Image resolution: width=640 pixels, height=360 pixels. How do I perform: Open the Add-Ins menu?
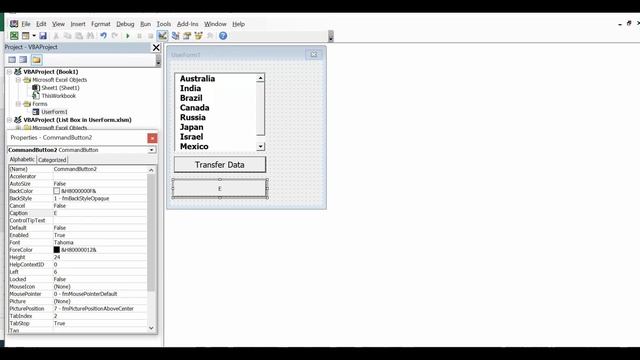pos(187,24)
